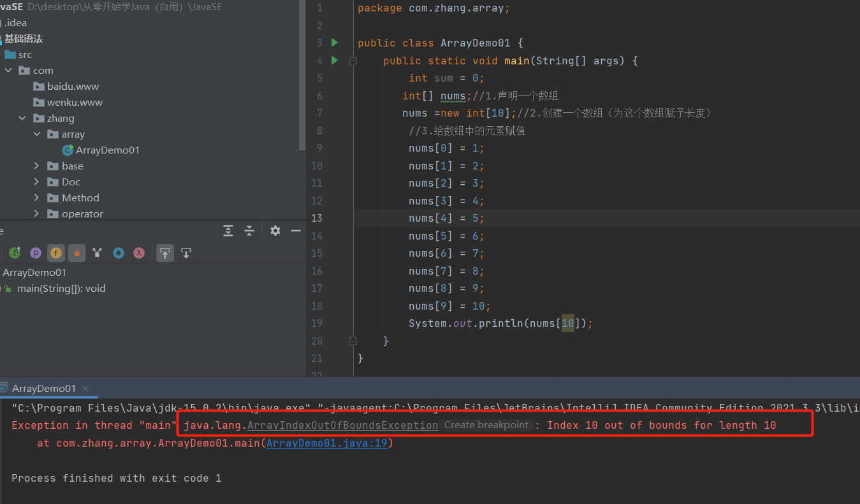Click the run gutter icon beside the main method
Image resolution: width=860 pixels, height=504 pixels.
(x=335, y=61)
